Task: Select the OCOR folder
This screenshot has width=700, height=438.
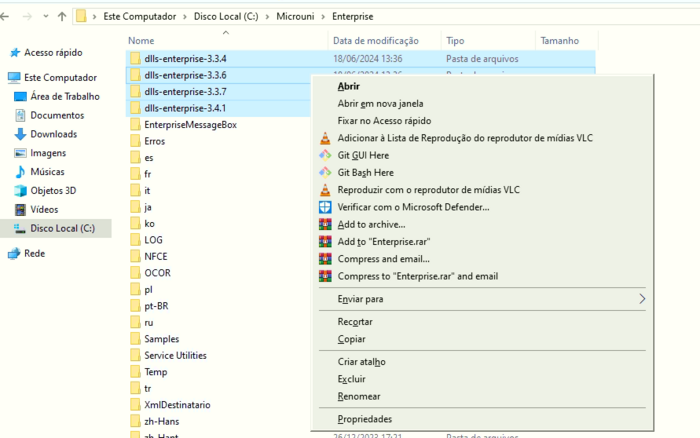Action: (x=157, y=273)
